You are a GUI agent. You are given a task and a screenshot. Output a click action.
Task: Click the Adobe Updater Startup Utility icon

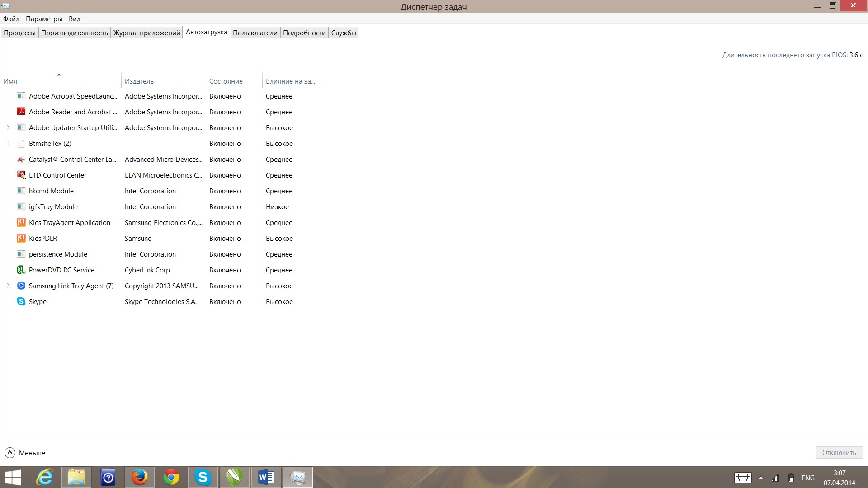pyautogui.click(x=21, y=127)
